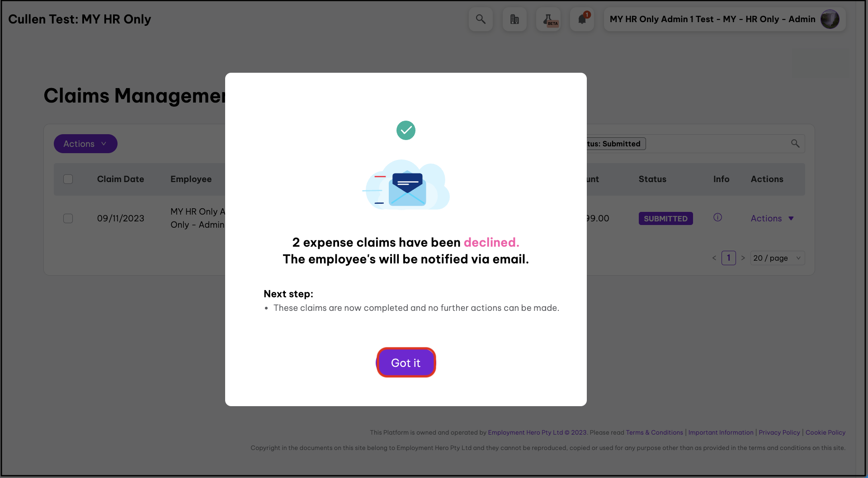The image size is (868, 478).
Task: Open the row Actions dropdown for claim
Action: pyautogui.click(x=772, y=219)
